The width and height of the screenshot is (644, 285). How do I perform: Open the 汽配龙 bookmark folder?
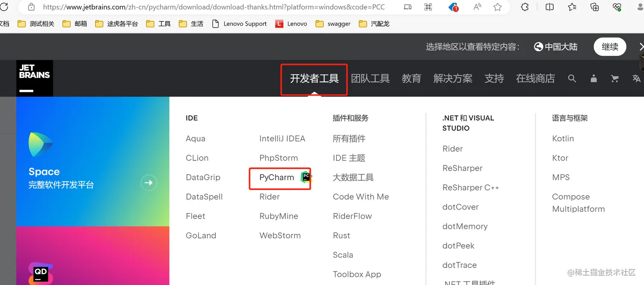pos(374,24)
